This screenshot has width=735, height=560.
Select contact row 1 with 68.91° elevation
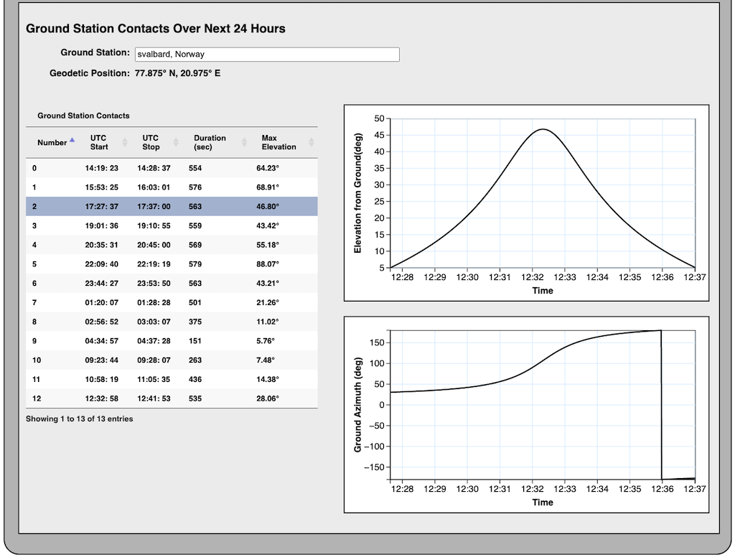tap(172, 187)
